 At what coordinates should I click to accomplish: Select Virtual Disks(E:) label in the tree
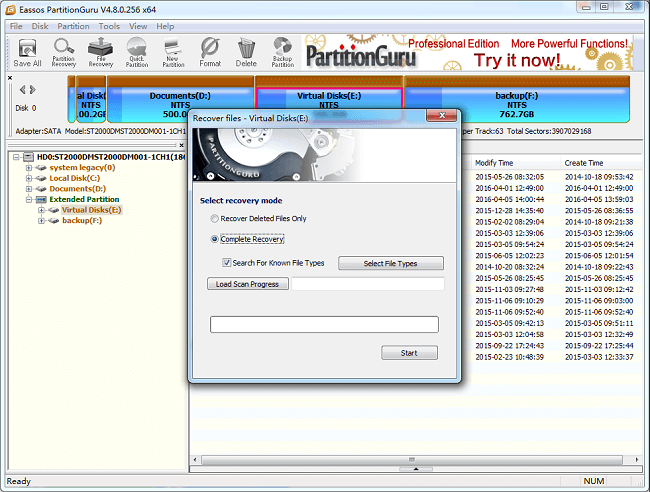[92, 210]
